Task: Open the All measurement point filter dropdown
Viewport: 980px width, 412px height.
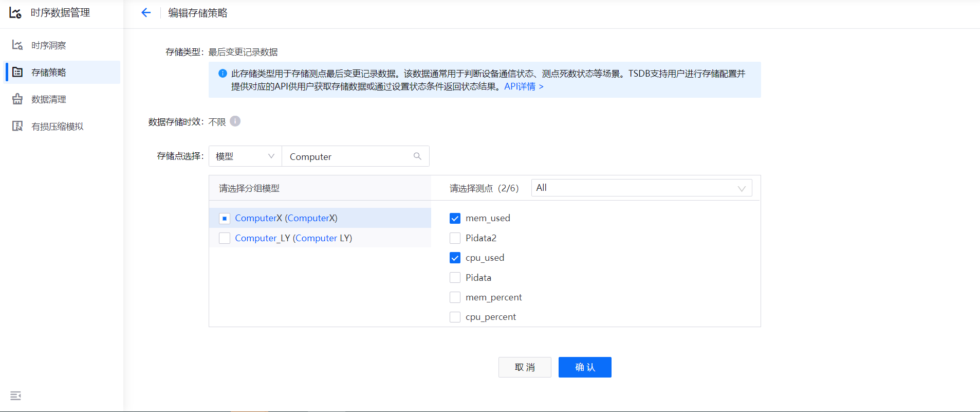Action: pos(641,188)
